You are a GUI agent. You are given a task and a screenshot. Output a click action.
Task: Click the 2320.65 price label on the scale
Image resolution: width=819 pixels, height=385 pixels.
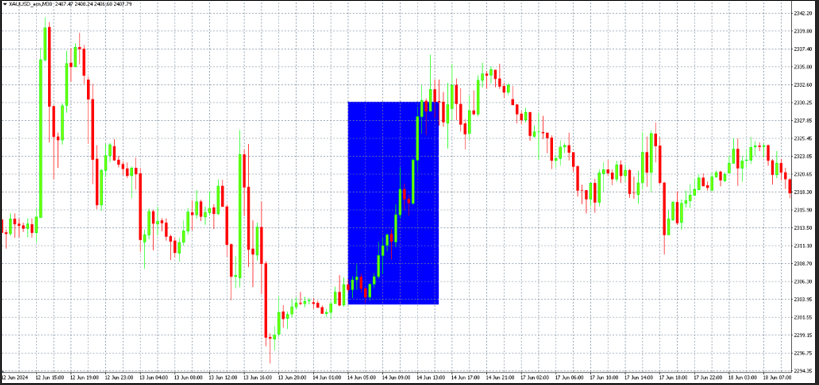click(x=803, y=174)
